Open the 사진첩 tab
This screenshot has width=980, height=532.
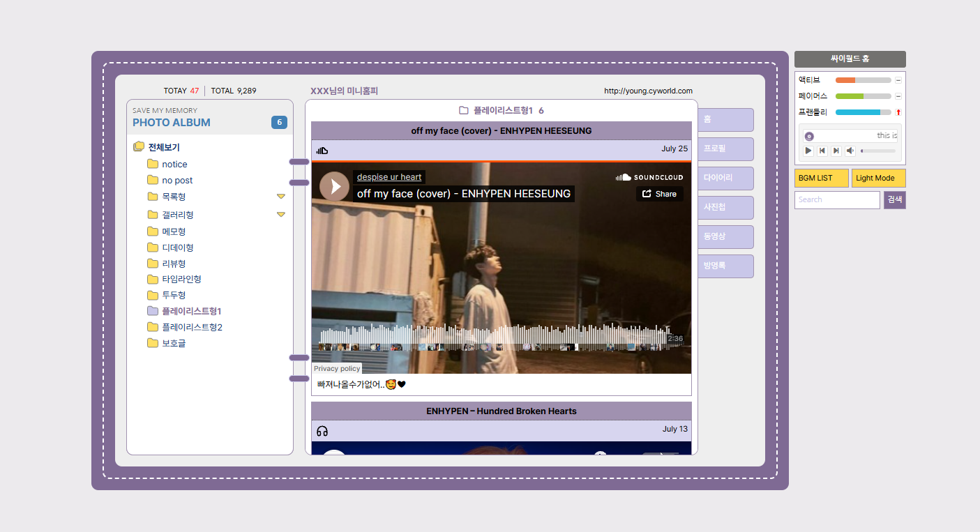726,208
